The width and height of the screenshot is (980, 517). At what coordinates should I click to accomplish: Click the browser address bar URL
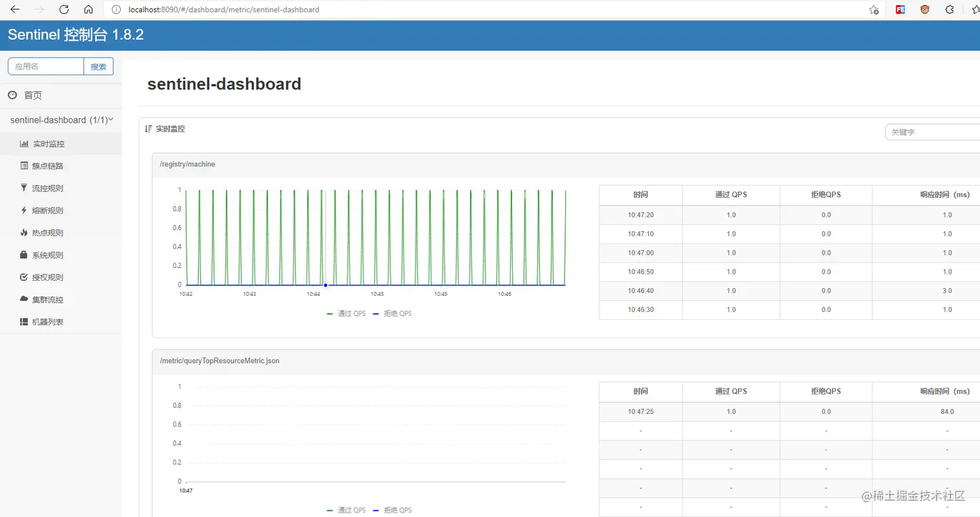224,10
